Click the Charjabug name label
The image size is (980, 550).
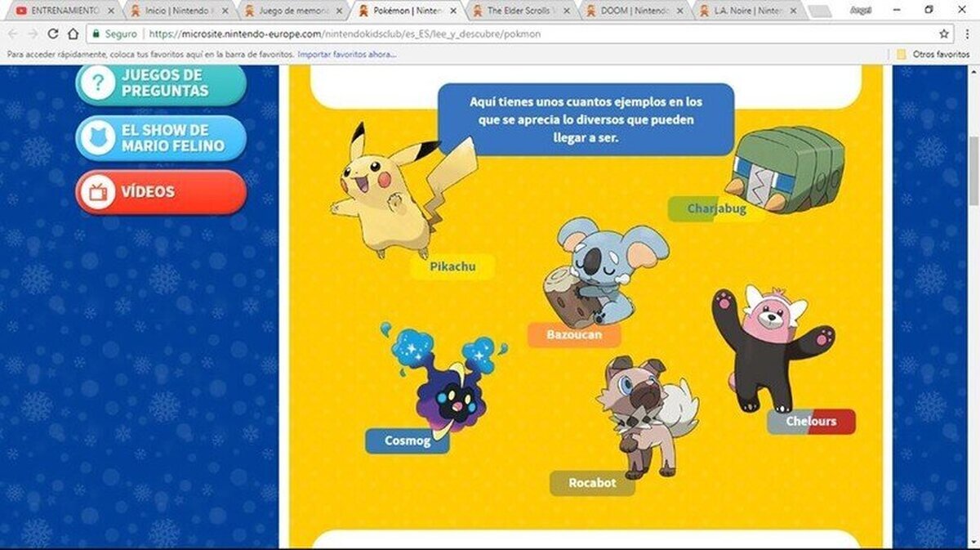click(716, 209)
